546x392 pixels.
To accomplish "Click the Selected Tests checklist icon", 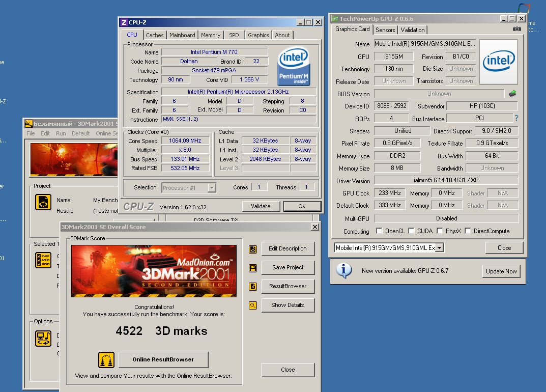I will coord(43,260).
